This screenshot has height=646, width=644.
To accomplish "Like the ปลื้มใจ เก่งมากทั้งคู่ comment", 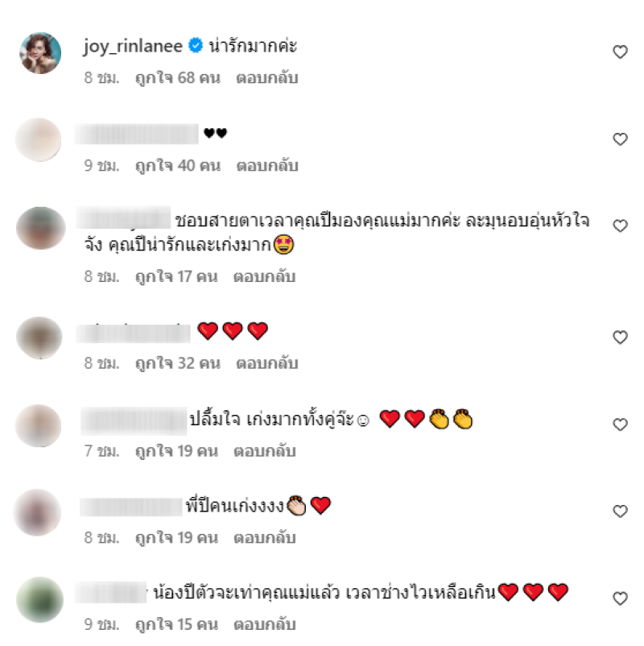I will tap(620, 424).
